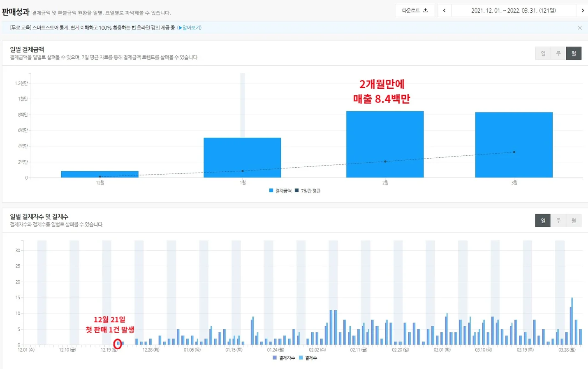The width and height of the screenshot is (588, 369).
Task: Click the 03.28 (월) axis label
Action: (x=567, y=350)
